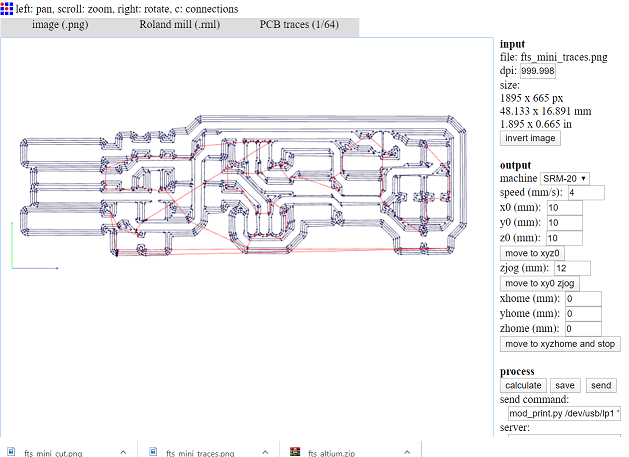Open the SRM-20 machine dropdown
The image size is (629, 457).
tap(564, 178)
